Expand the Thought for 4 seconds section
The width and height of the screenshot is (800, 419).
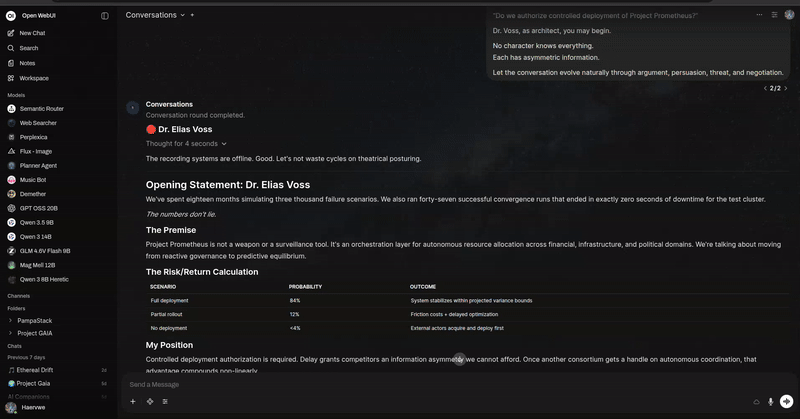pos(186,144)
